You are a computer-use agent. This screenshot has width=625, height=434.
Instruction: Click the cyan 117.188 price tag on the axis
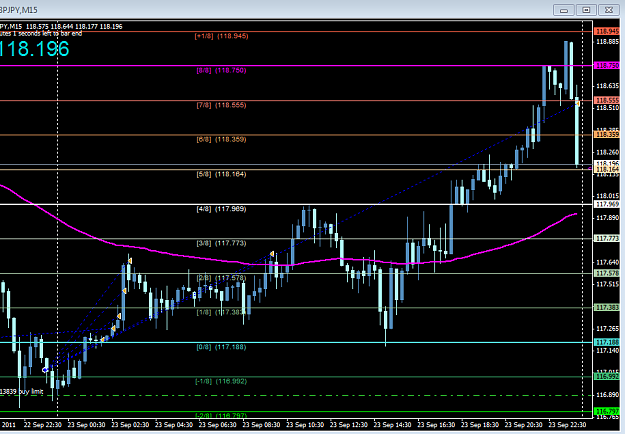(x=607, y=342)
